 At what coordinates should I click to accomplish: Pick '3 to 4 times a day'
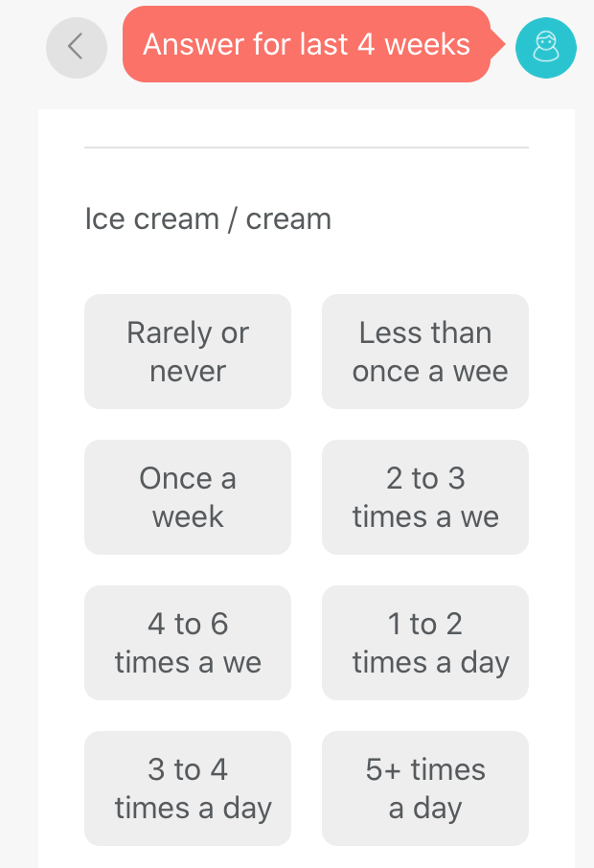coord(188,788)
